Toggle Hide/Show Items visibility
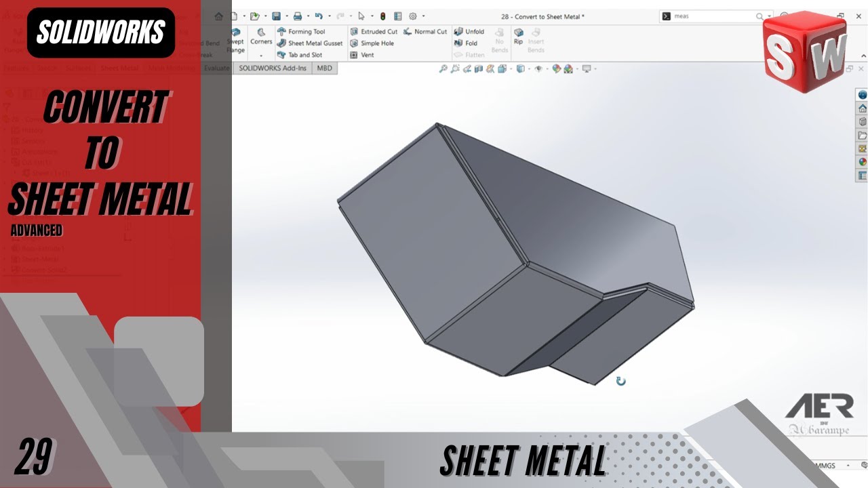Image resolution: width=868 pixels, height=488 pixels. [538, 68]
